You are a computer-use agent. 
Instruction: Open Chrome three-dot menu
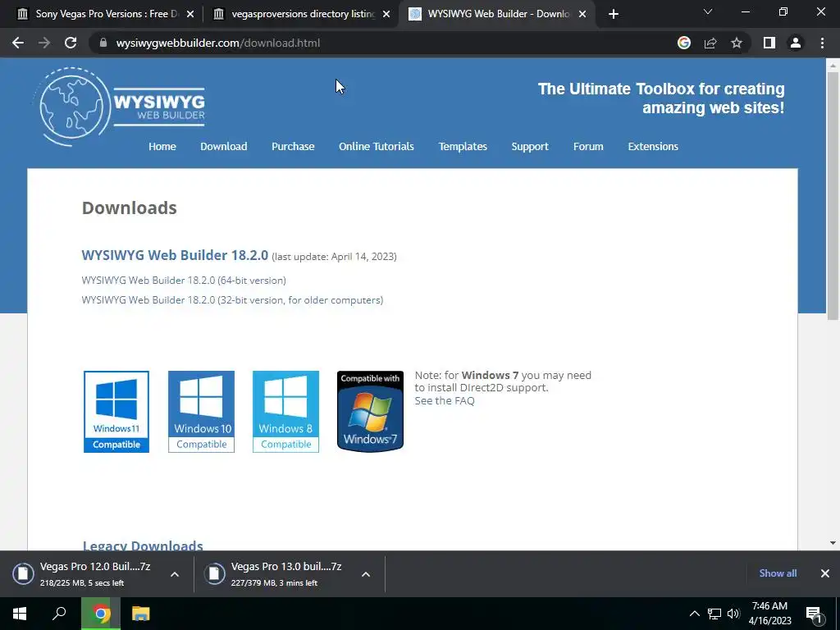coord(822,43)
